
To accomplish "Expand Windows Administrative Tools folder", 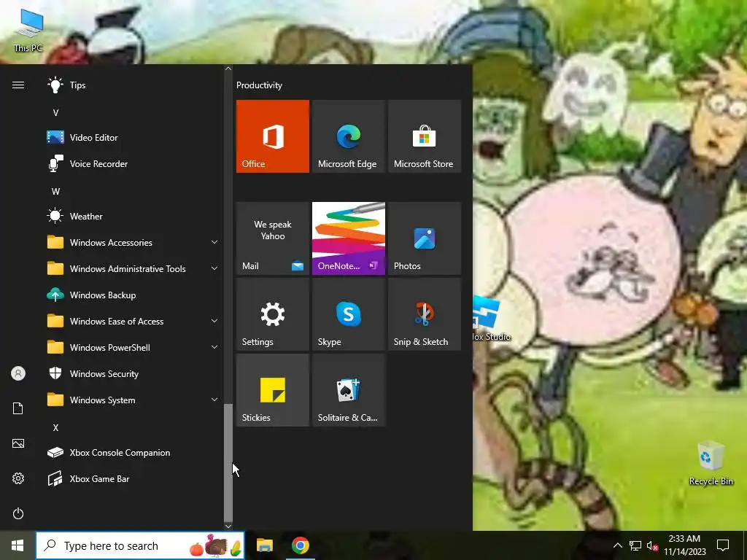I will [x=133, y=268].
